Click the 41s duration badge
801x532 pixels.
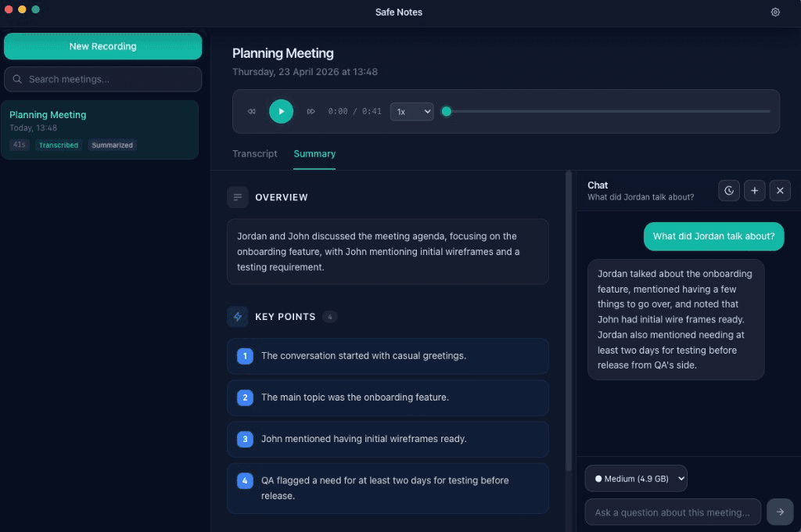point(20,146)
